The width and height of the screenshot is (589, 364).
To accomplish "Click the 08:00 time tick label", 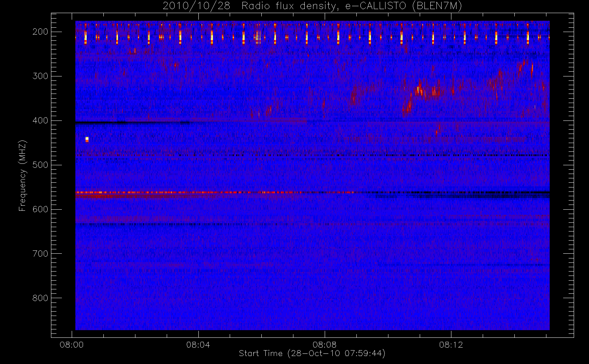I will pos(72,345).
